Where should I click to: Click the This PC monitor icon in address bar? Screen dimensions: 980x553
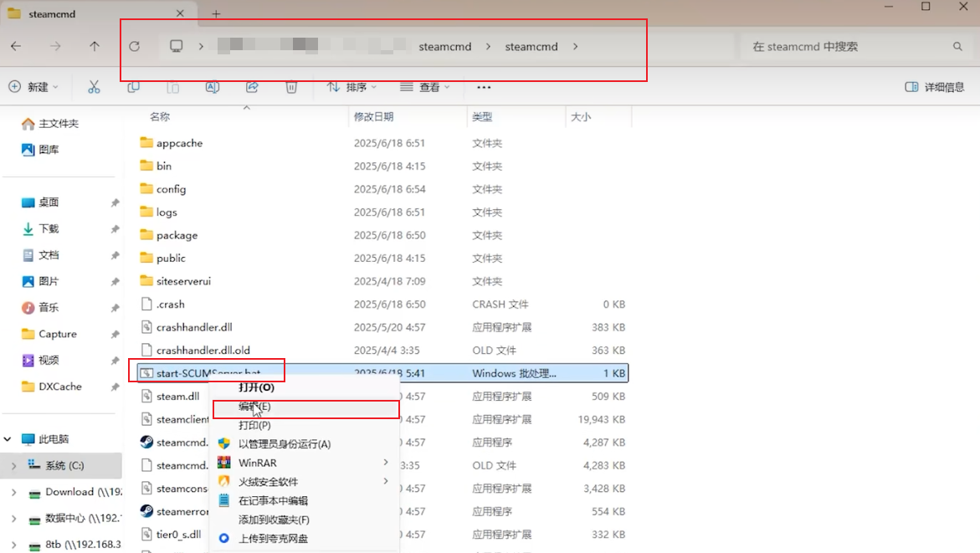coord(177,46)
